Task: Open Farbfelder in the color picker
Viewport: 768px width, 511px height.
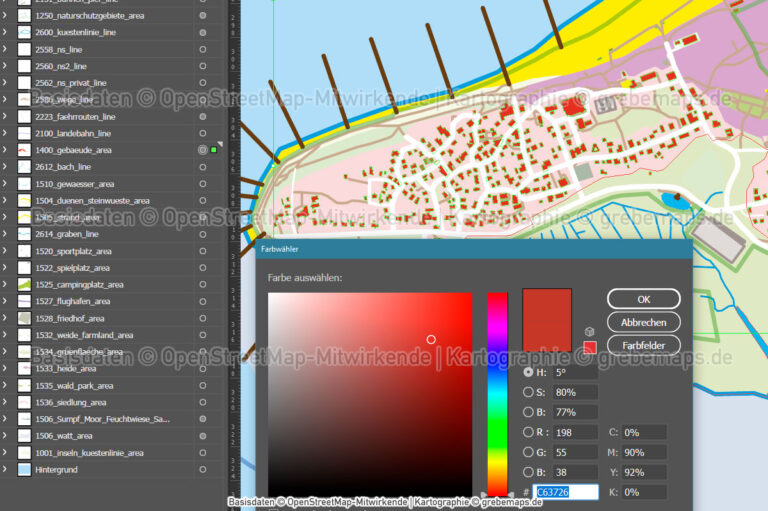Action: point(643,345)
